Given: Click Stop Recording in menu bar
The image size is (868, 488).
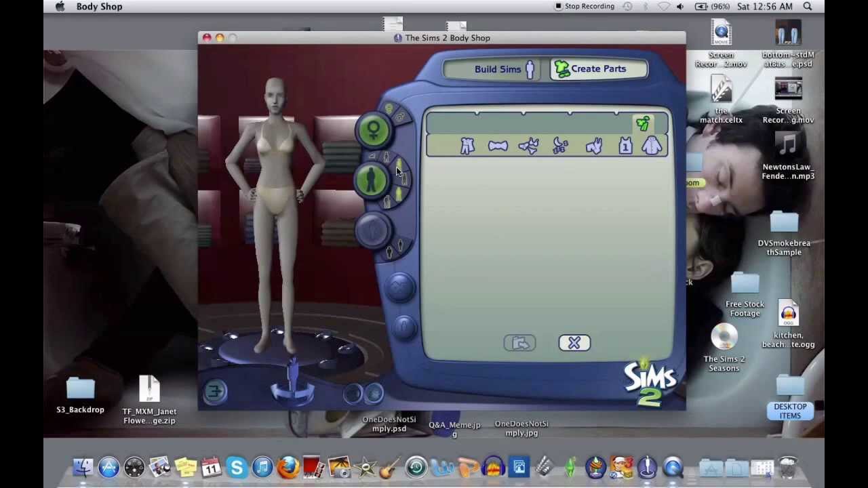Looking at the screenshot, I should coord(584,7).
